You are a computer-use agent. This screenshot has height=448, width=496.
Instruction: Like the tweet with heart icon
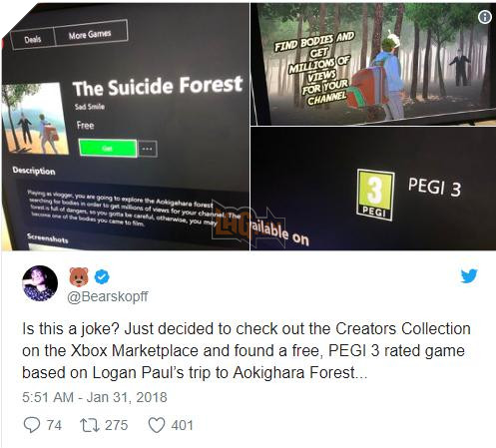tap(157, 425)
